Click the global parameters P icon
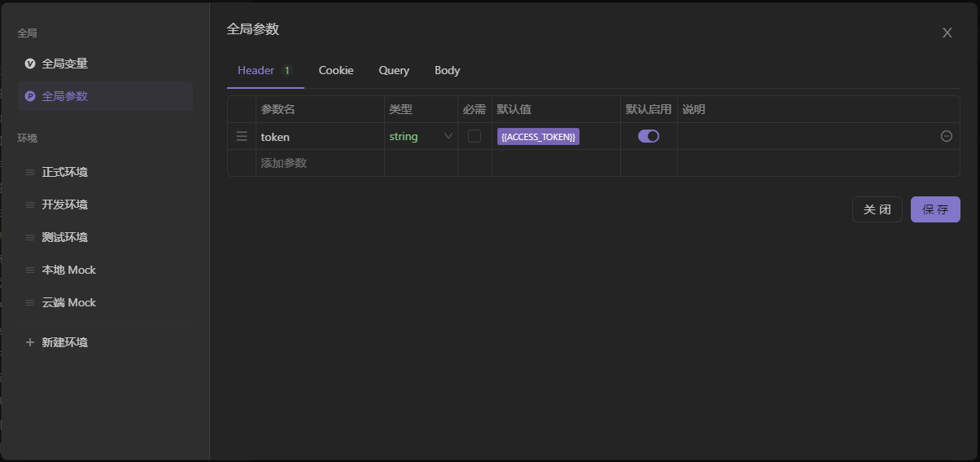The height and width of the screenshot is (462, 980). 30,96
